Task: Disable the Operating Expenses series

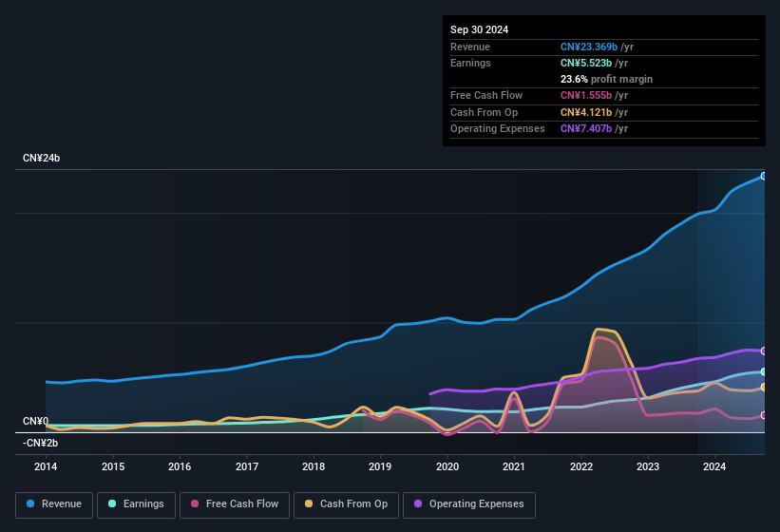Action: click(469, 504)
